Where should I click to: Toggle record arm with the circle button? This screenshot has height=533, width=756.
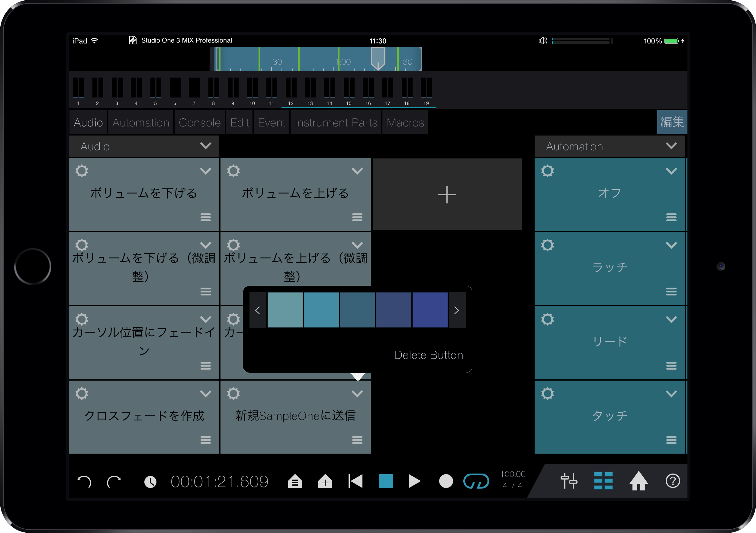point(446,481)
